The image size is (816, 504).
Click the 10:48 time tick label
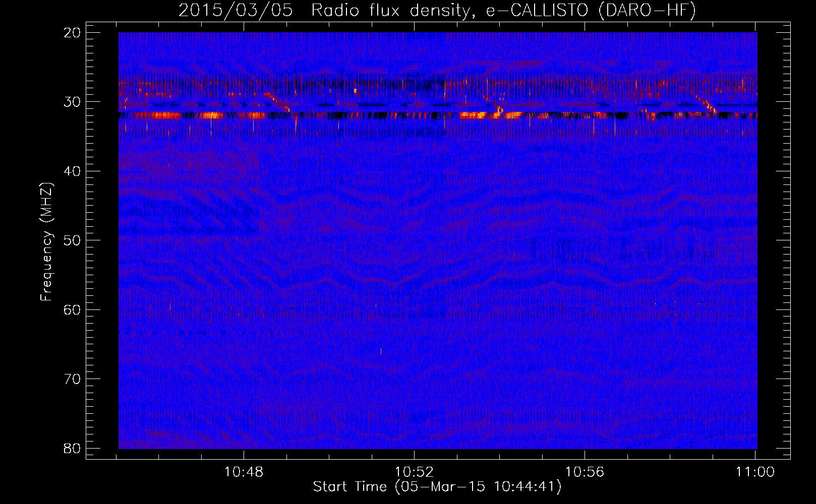coord(244,472)
